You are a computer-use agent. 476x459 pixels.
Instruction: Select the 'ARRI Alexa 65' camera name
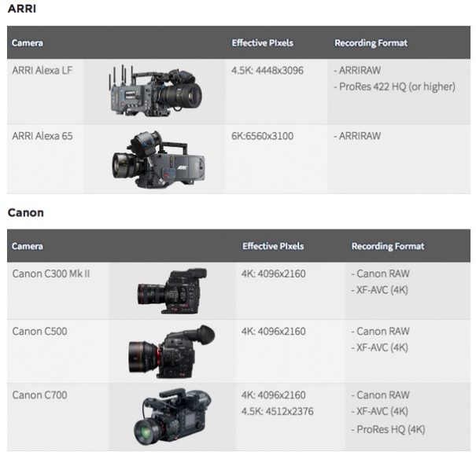tap(42, 136)
